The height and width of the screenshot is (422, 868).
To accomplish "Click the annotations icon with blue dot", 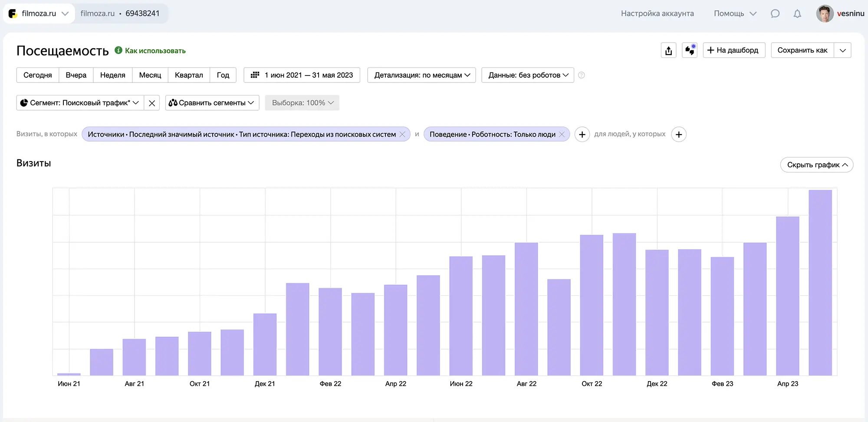I will click(690, 50).
